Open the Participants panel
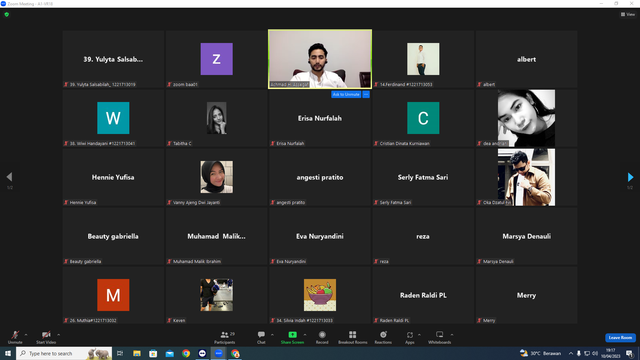The width and height of the screenshot is (640, 360). 225,337
